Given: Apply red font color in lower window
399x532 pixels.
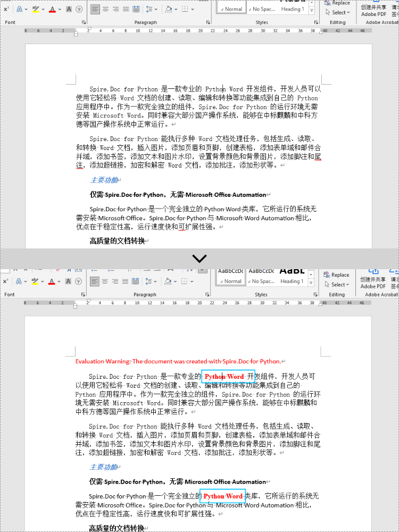Looking at the screenshot, I should 52,281.
